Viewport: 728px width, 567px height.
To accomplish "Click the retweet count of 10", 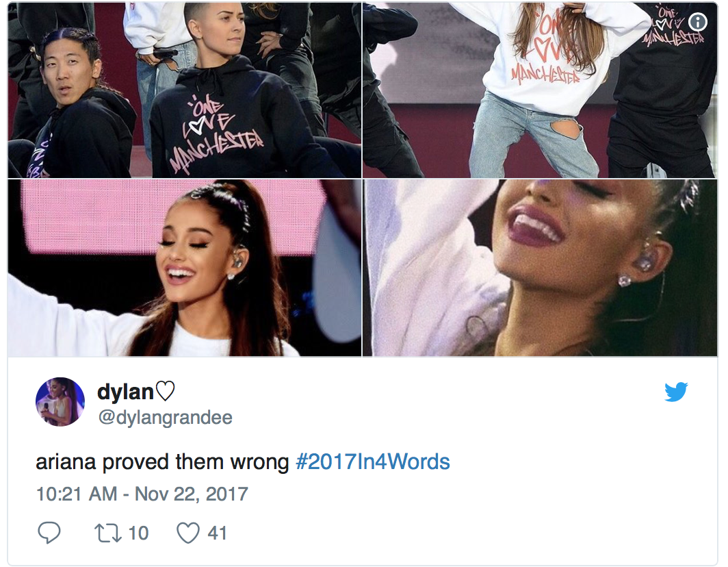I will tap(138, 533).
